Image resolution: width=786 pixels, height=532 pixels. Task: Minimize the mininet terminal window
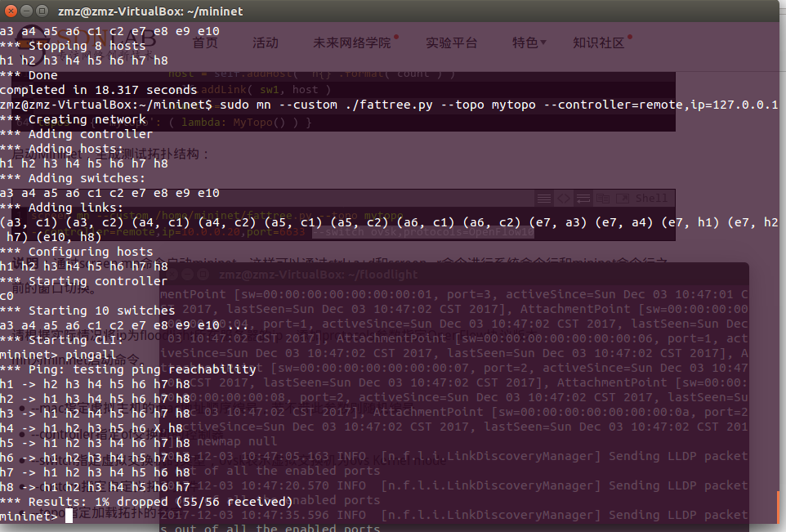pyautogui.click(x=27, y=11)
